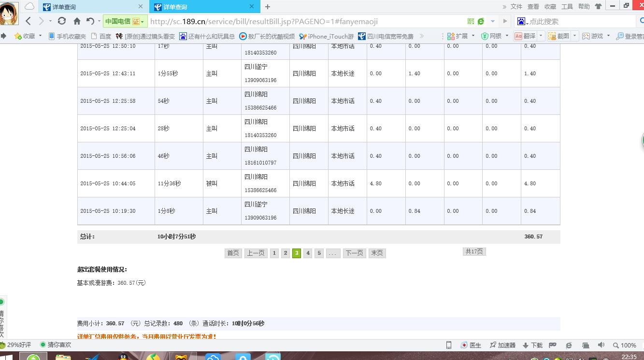Viewport: 644px width, 360px height.
Task: Go to the browser home page icon
Action: coord(77,21)
